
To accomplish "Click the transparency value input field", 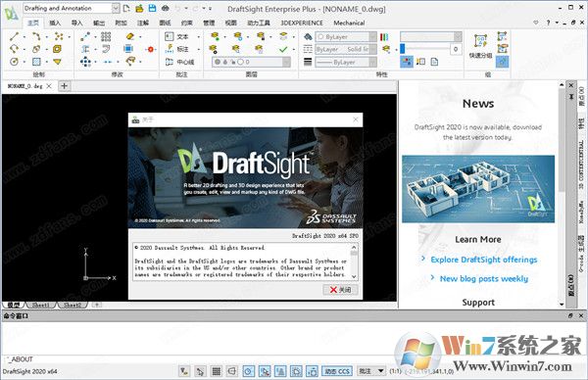I will [x=456, y=49].
